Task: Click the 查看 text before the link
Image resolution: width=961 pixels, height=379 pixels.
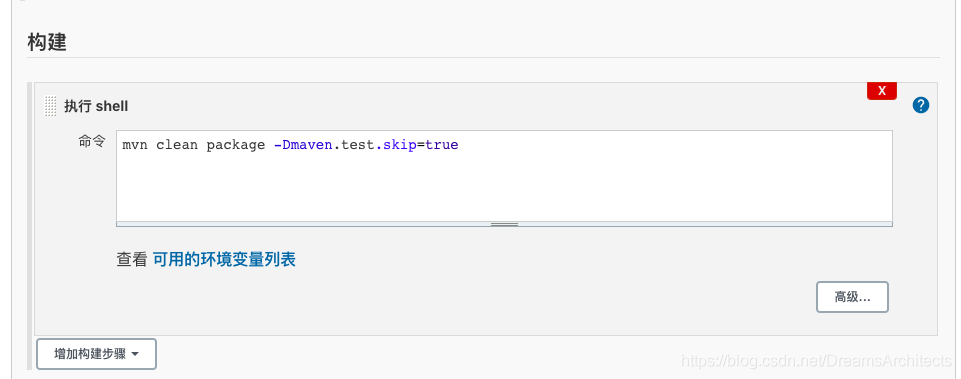Action: 132,259
